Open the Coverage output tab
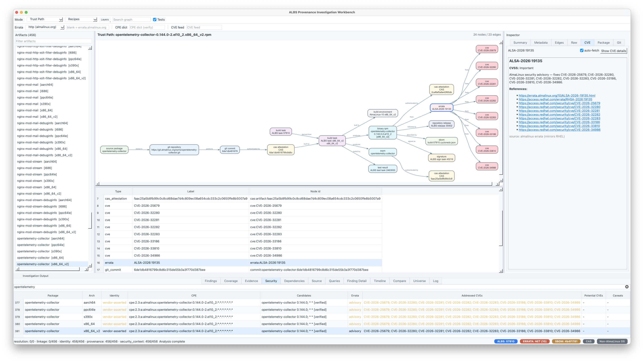 point(231,281)
